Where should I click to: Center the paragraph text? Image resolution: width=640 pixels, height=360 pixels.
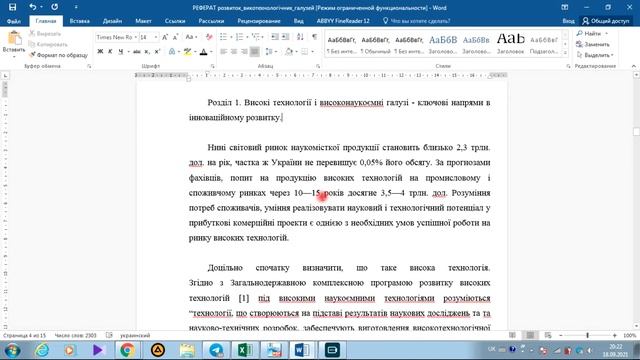click(x=234, y=52)
